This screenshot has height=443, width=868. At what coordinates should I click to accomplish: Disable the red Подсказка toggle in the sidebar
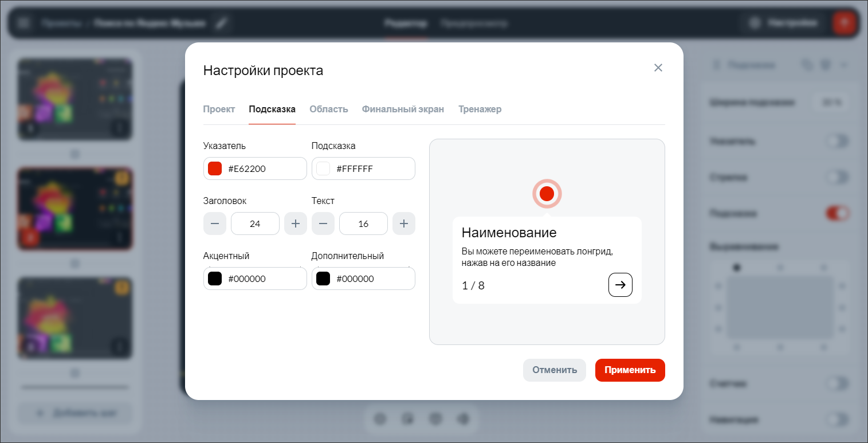pos(837,213)
